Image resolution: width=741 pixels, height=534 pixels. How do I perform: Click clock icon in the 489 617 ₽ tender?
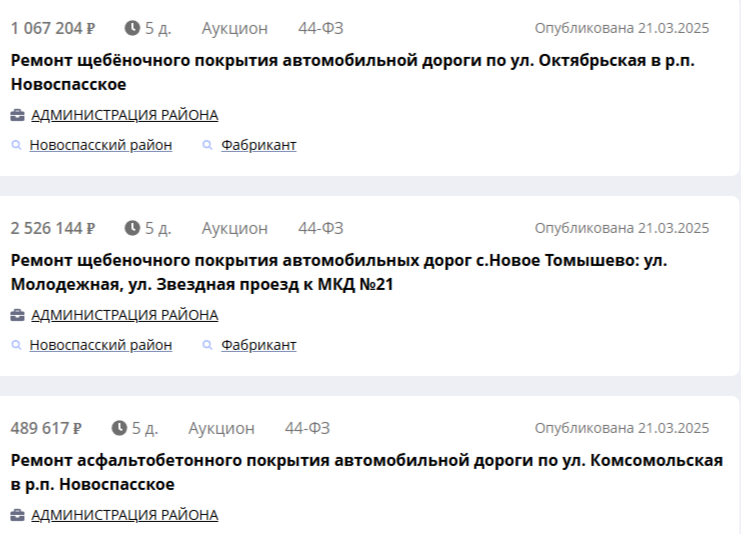pyautogui.click(x=119, y=428)
